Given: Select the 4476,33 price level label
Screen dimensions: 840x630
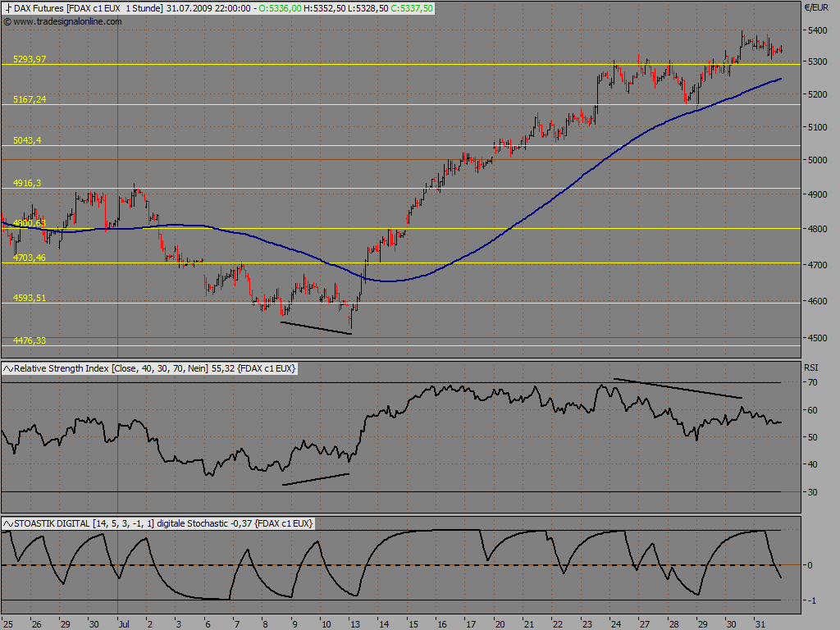Looking at the screenshot, I should pos(30,340).
